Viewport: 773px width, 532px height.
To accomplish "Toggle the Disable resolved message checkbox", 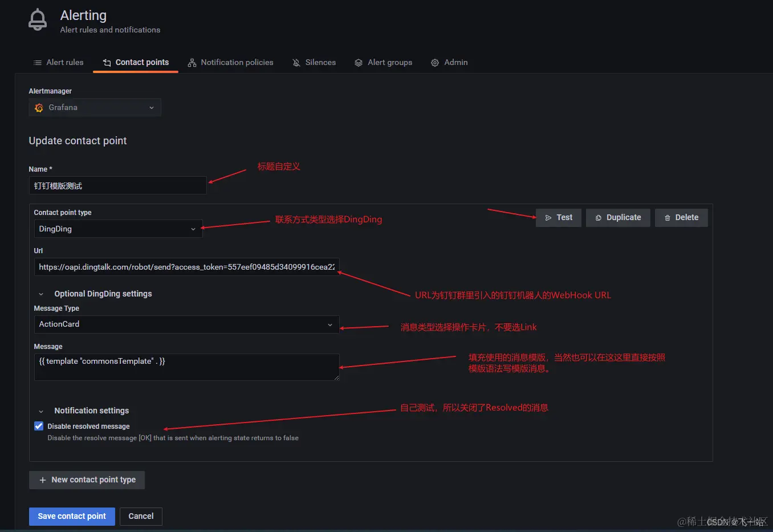I will click(x=39, y=426).
